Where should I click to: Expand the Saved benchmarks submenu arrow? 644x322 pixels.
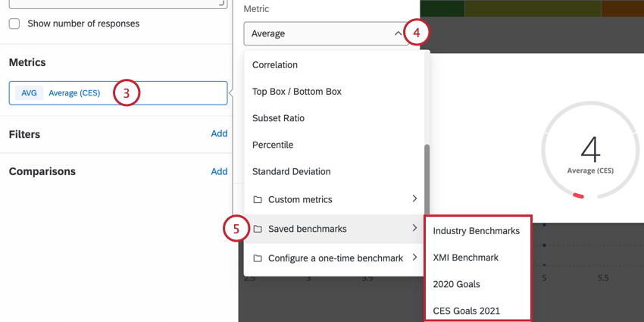tap(414, 228)
